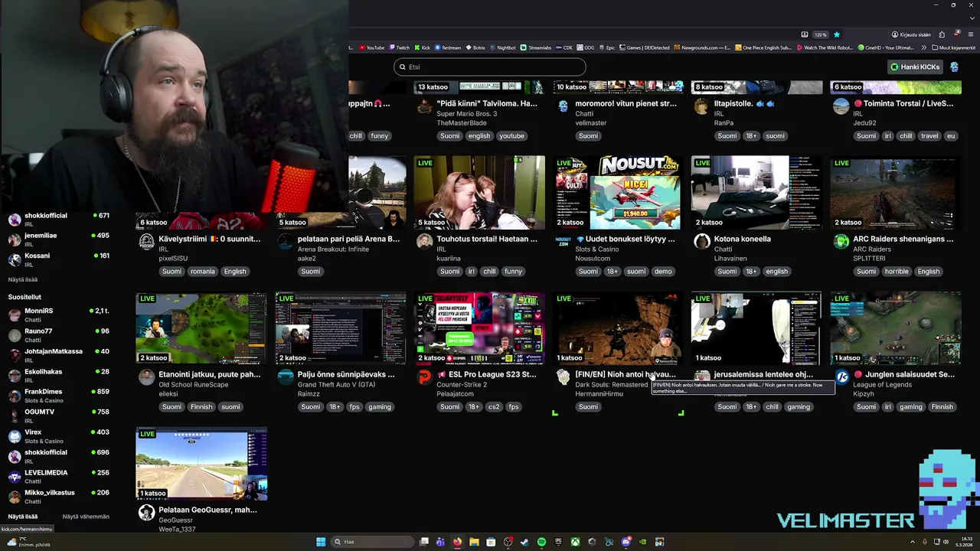The height and width of the screenshot is (551, 980).
Task: Open Discord from the taskbar
Action: 626,542
